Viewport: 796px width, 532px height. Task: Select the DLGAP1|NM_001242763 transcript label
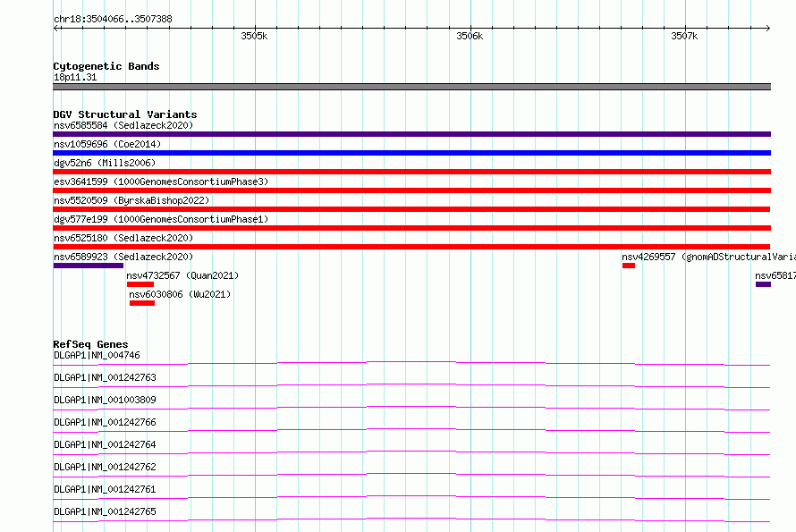pos(105,377)
